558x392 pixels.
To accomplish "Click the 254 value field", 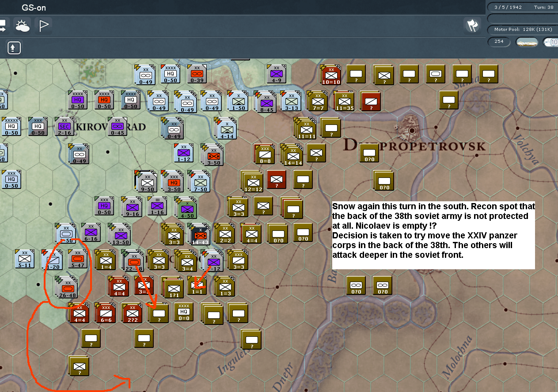I will point(499,42).
